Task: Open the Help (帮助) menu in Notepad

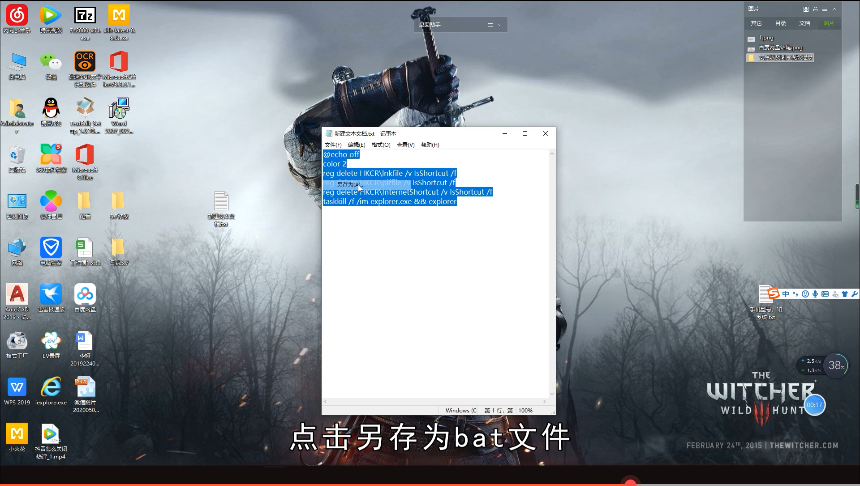Action: (430, 145)
